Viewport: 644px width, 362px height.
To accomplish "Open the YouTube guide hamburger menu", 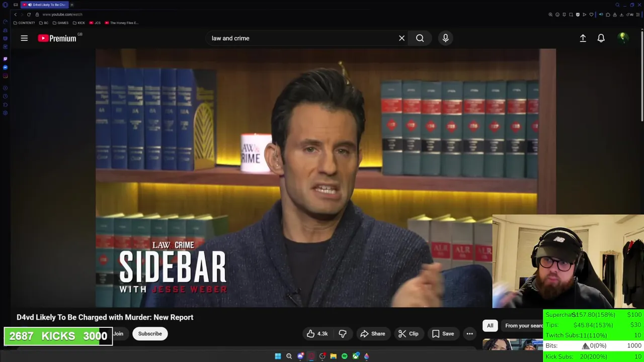I will tap(24, 38).
